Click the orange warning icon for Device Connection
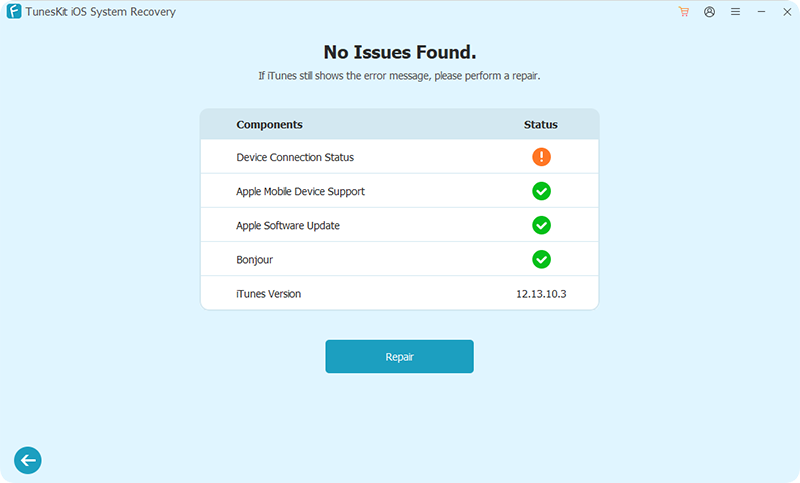The width and height of the screenshot is (800, 483). click(541, 157)
